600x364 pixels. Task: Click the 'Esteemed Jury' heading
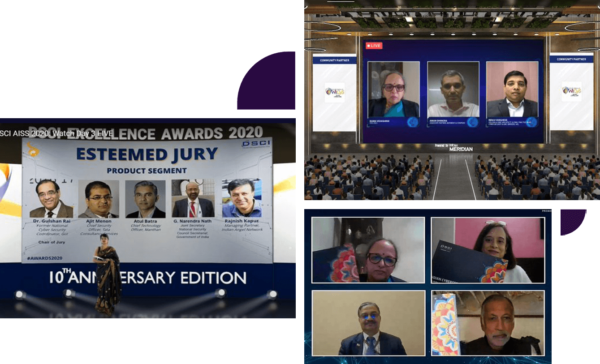click(x=147, y=154)
